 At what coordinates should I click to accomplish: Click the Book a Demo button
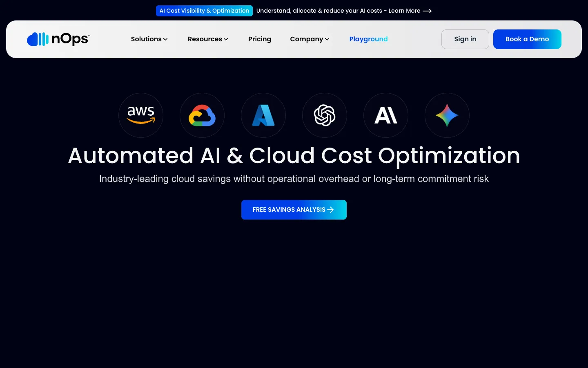pyautogui.click(x=527, y=39)
